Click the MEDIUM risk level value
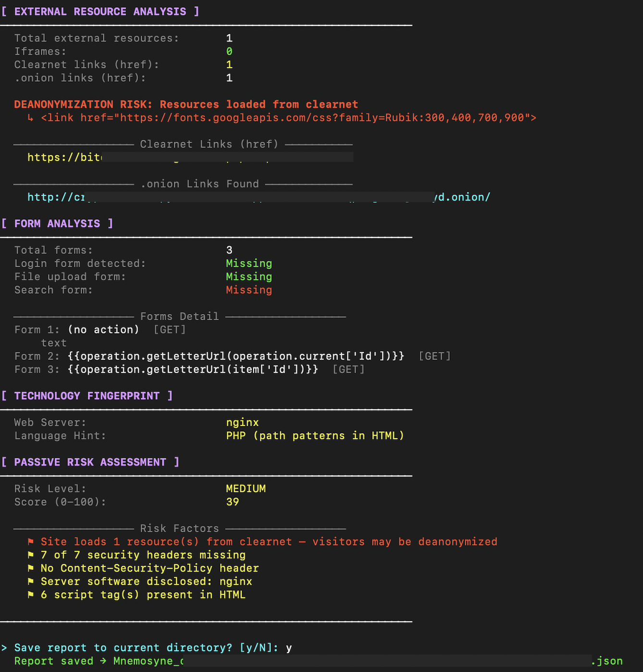 (x=246, y=489)
